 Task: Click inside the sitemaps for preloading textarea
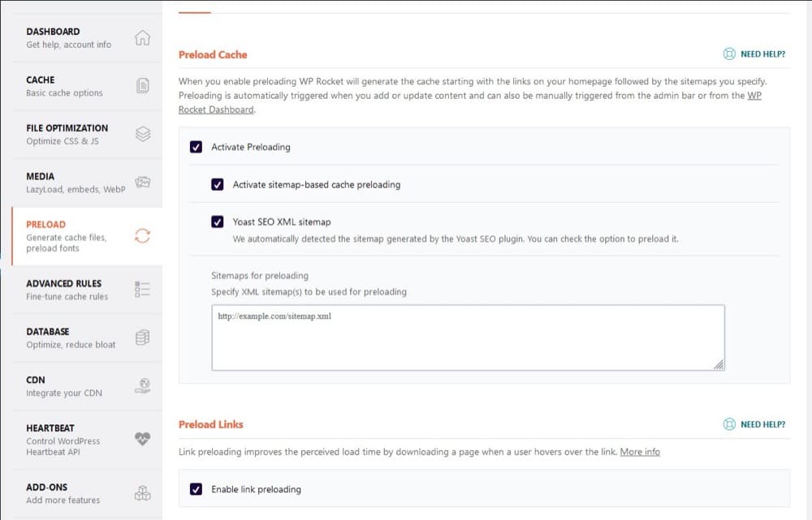[x=468, y=337]
